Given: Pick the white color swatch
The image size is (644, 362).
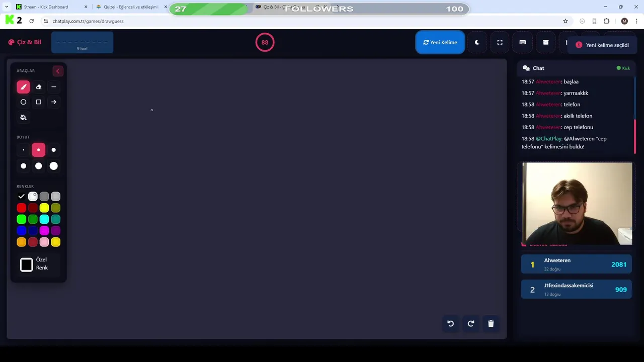Looking at the screenshot, I should 33,197.
